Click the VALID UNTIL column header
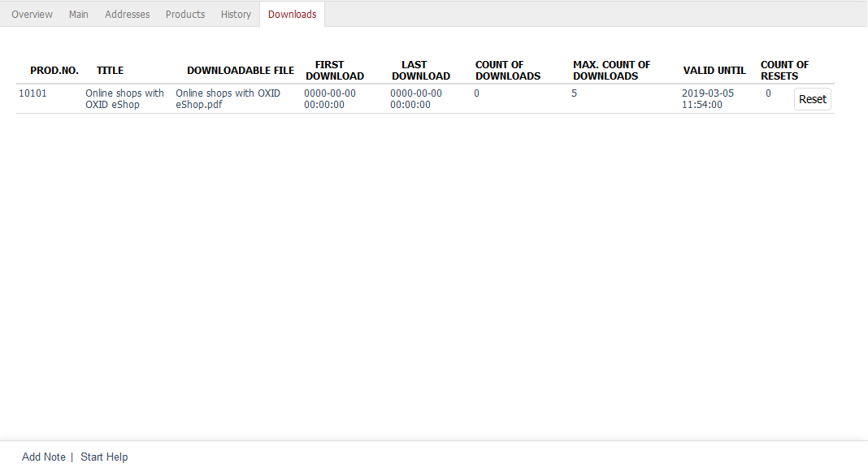 click(x=714, y=71)
